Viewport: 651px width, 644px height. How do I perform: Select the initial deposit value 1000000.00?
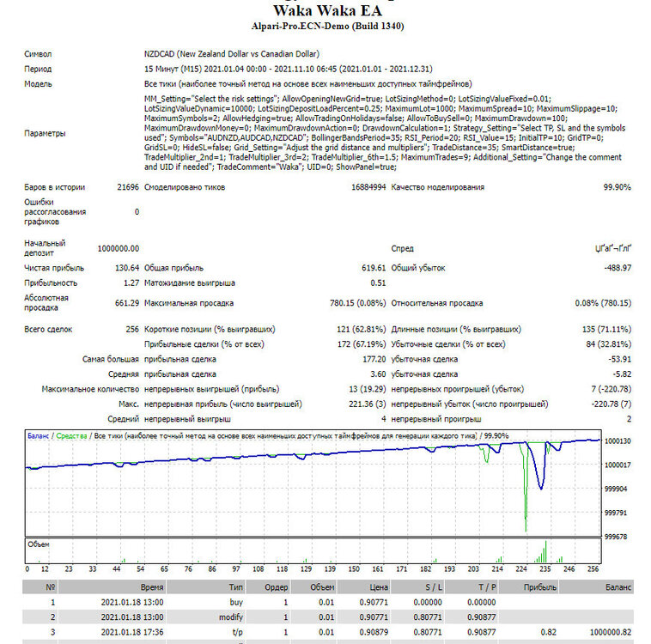point(118,248)
